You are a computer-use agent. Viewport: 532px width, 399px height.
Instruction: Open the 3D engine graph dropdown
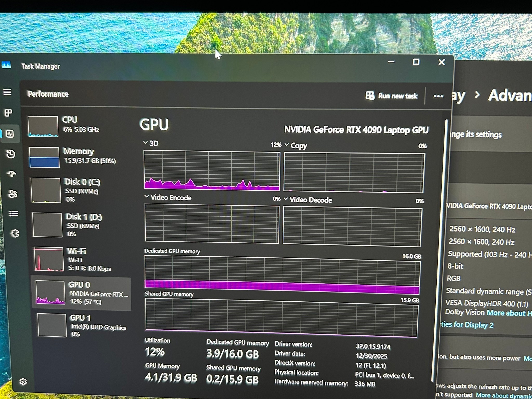(151, 143)
